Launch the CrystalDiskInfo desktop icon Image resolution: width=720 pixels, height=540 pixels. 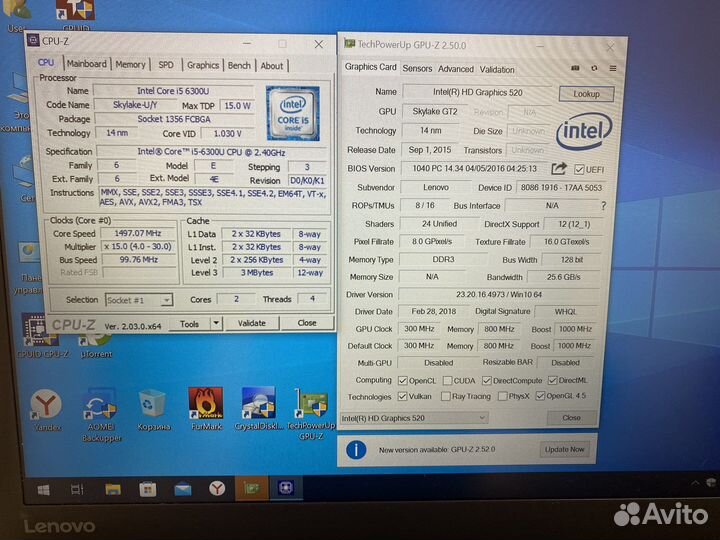pos(259,409)
